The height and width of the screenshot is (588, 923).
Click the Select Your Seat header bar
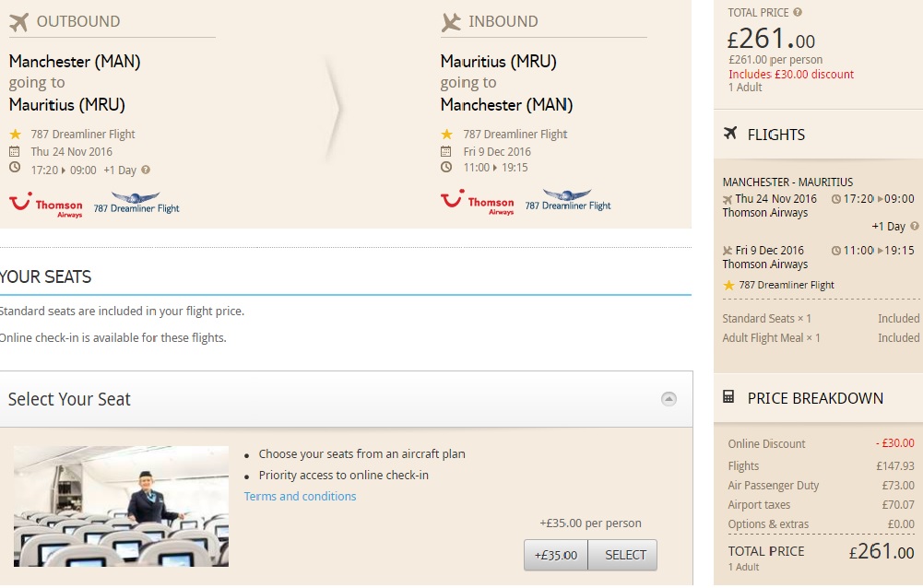[346, 399]
